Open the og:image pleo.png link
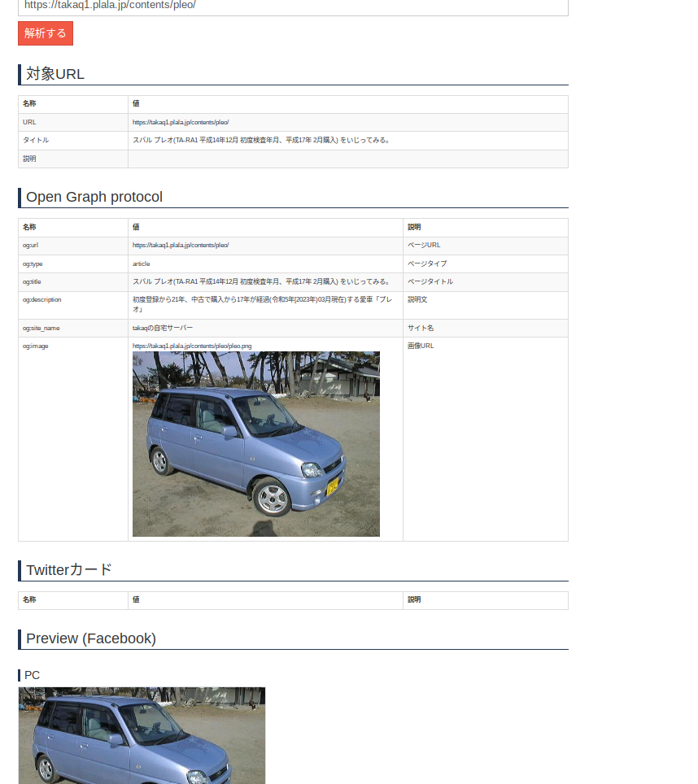 pyautogui.click(x=192, y=346)
